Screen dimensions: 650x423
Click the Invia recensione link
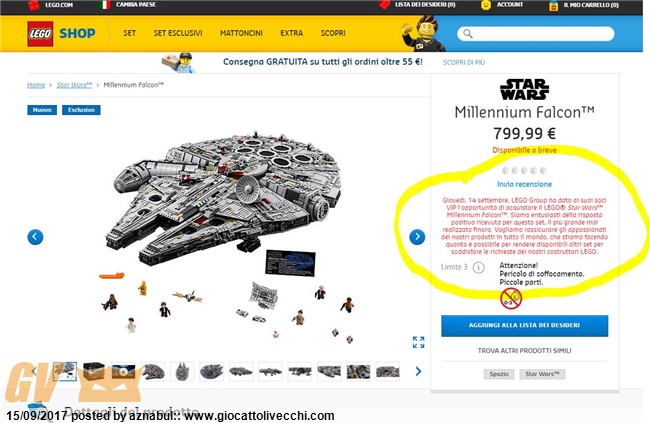tap(524, 184)
